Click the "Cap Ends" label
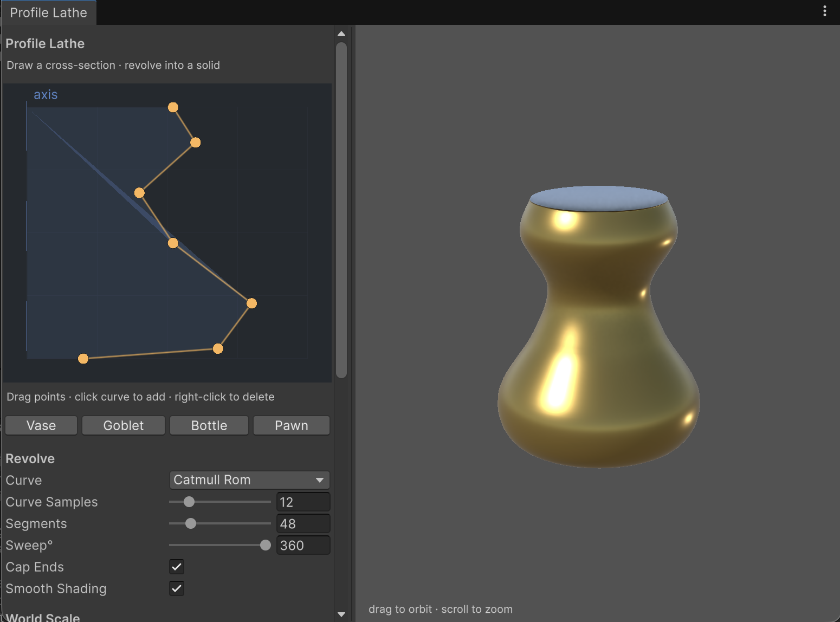The width and height of the screenshot is (840, 622). point(35,567)
